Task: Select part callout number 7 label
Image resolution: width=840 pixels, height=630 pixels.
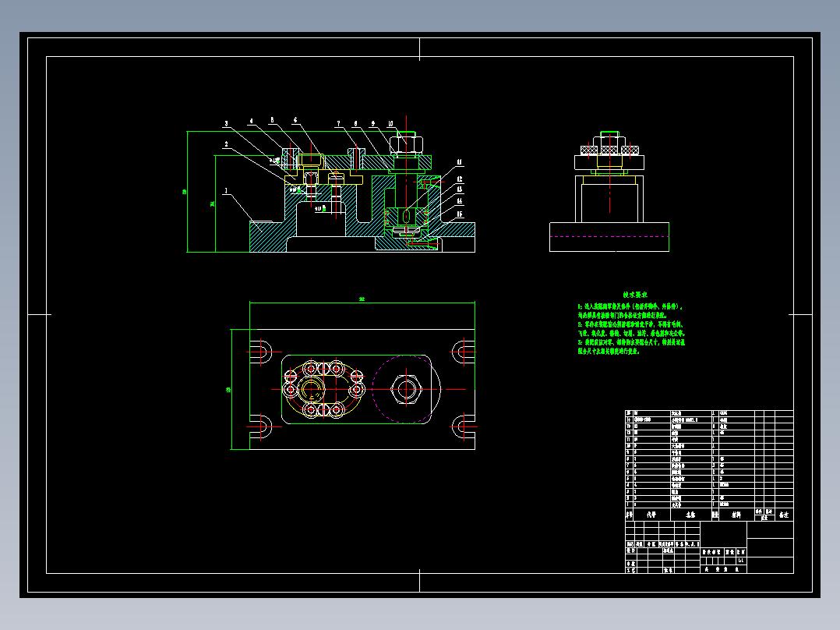Action: (x=338, y=123)
